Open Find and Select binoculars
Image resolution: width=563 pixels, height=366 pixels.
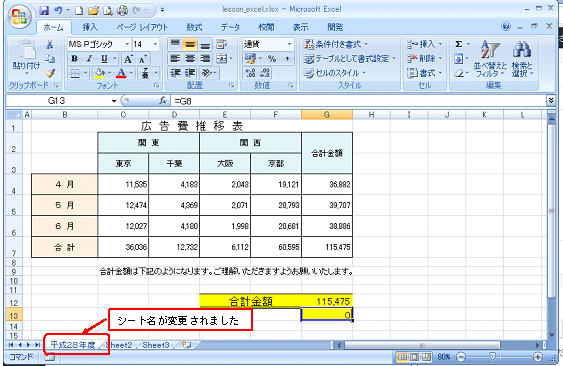click(522, 59)
